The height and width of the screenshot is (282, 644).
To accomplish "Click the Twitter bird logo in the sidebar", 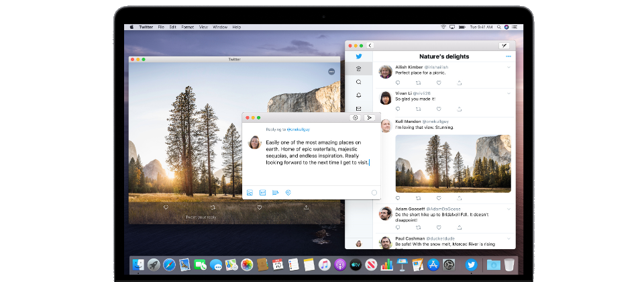I will click(358, 56).
